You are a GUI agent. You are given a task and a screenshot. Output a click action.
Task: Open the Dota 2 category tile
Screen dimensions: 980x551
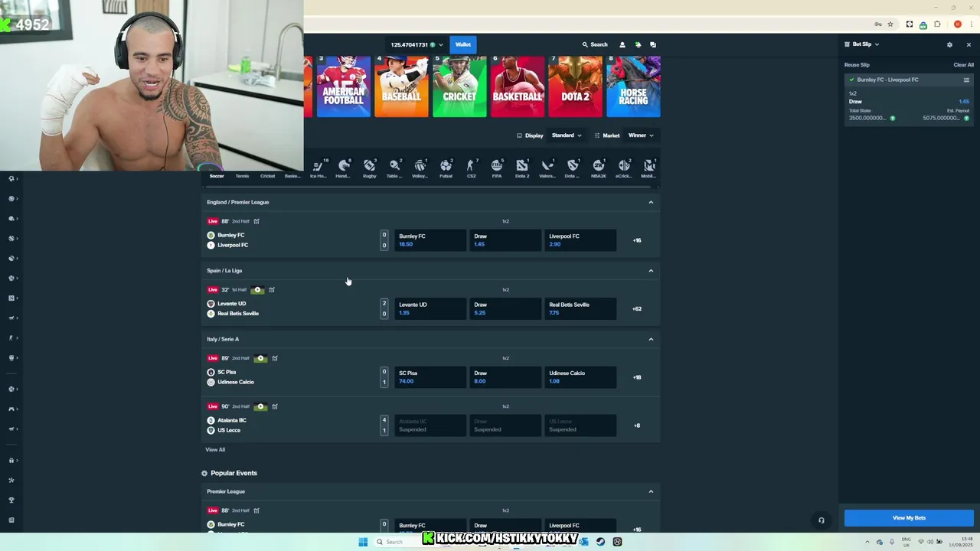click(575, 86)
